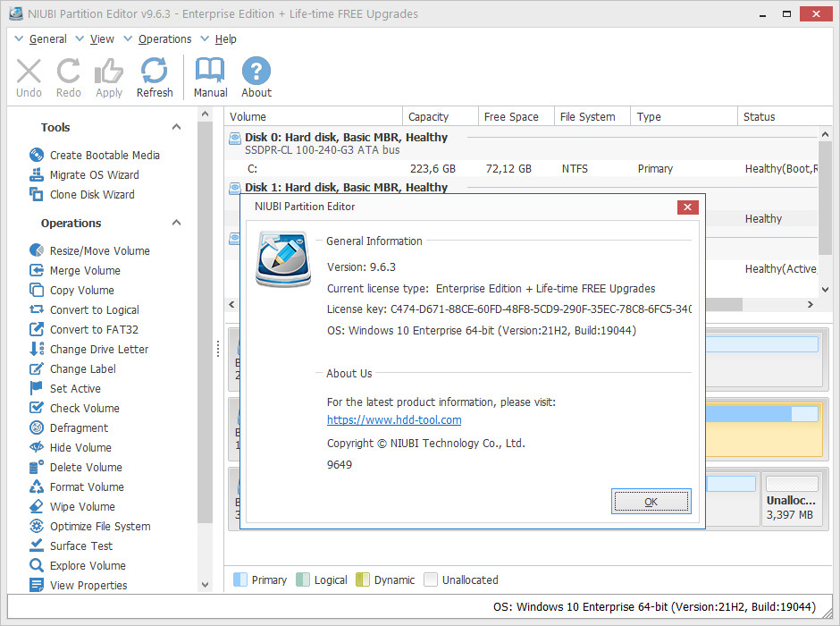Click the 72,12 GB free space cell
The width and height of the screenshot is (840, 626).
pos(508,169)
